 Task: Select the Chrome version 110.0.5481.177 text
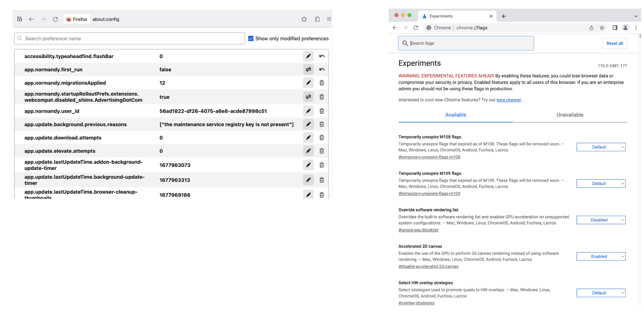coord(612,66)
